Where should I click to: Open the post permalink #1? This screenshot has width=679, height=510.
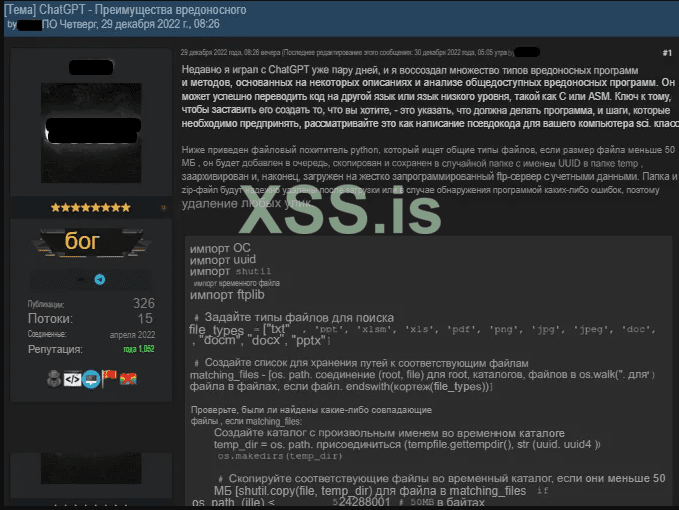click(667, 53)
